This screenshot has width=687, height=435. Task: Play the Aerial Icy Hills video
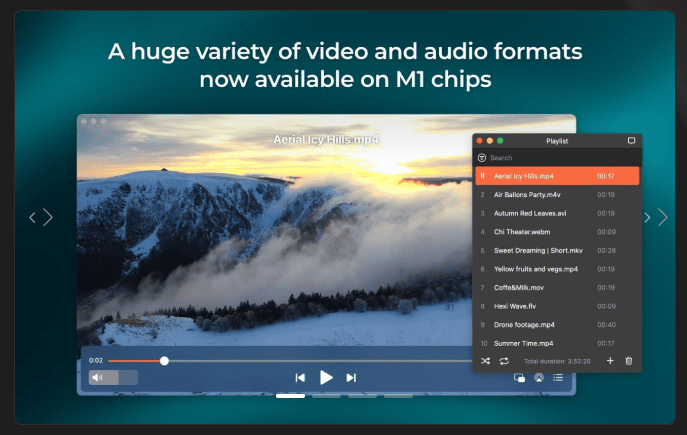pyautogui.click(x=326, y=377)
